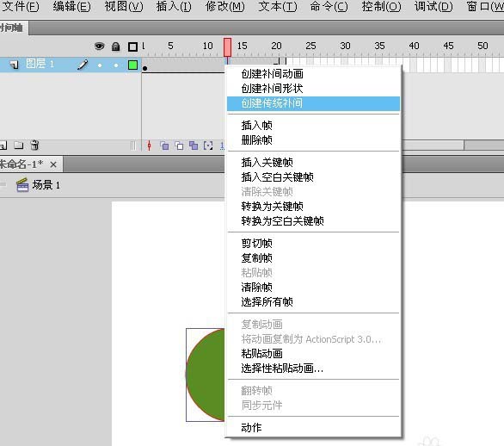Select the green circle on stage

click(x=205, y=375)
